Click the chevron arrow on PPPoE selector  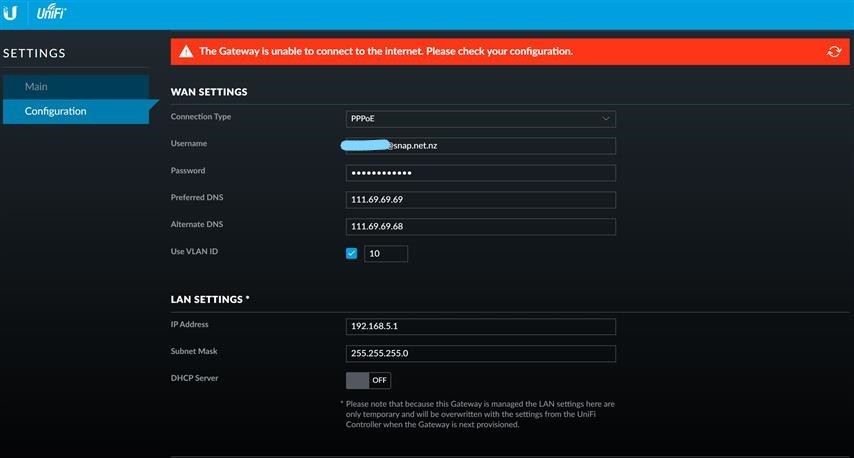tap(605, 118)
